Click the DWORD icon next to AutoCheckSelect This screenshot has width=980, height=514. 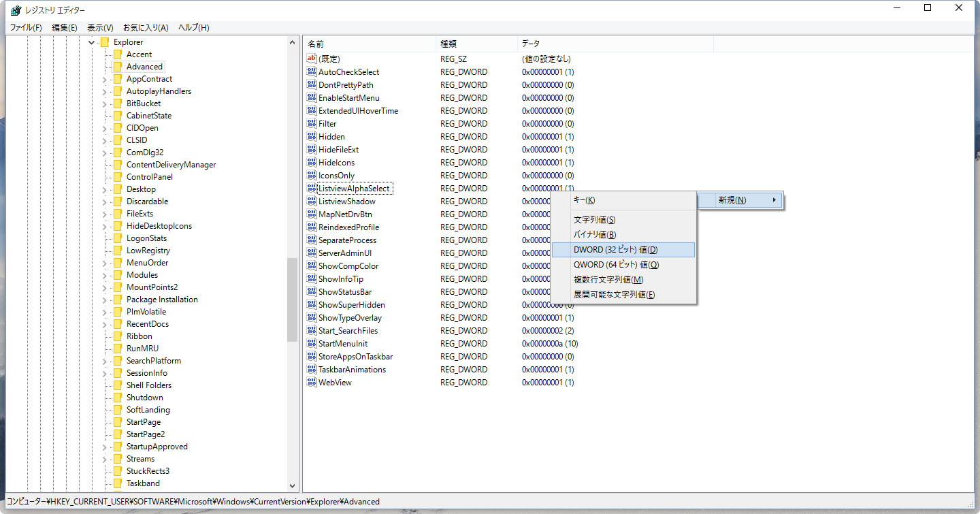[312, 72]
